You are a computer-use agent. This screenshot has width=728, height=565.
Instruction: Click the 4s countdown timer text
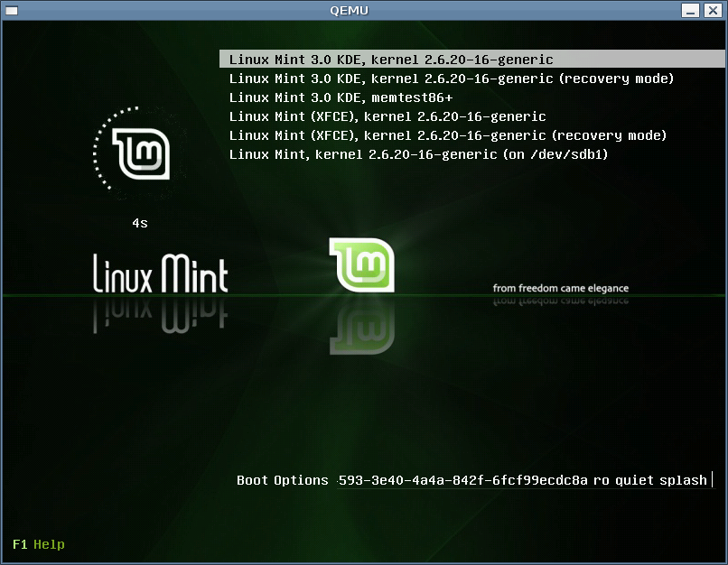click(x=140, y=223)
